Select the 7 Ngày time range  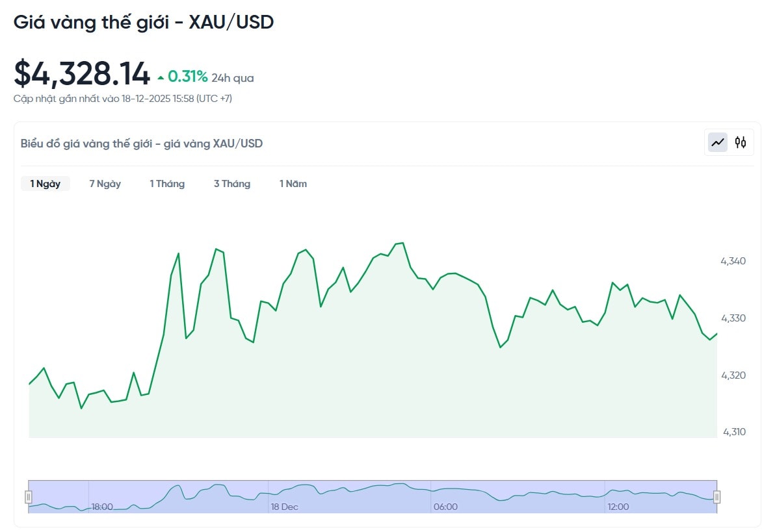105,184
